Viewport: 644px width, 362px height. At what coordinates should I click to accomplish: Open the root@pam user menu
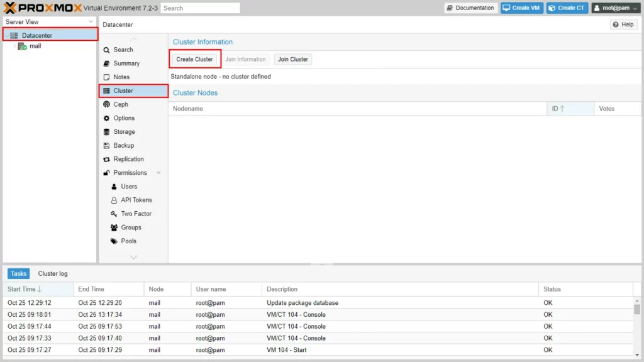point(616,8)
